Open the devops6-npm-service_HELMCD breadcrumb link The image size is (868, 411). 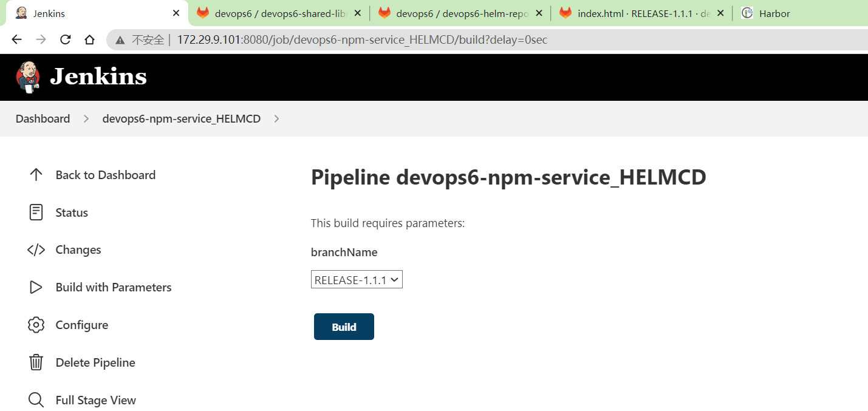tap(181, 119)
